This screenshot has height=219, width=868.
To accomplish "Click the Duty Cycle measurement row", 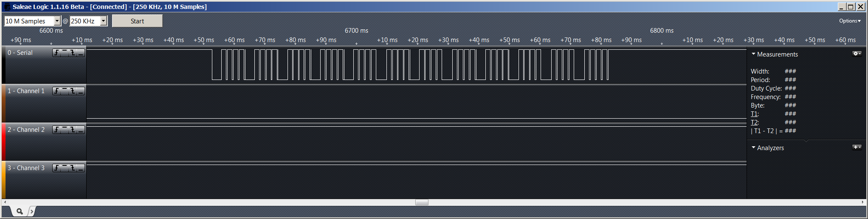I will pyautogui.click(x=773, y=88).
